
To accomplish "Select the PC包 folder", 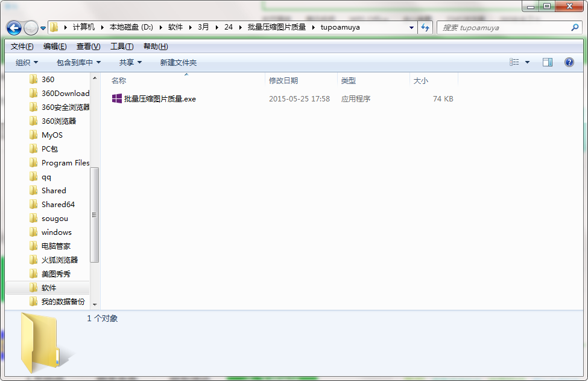I will pos(49,149).
